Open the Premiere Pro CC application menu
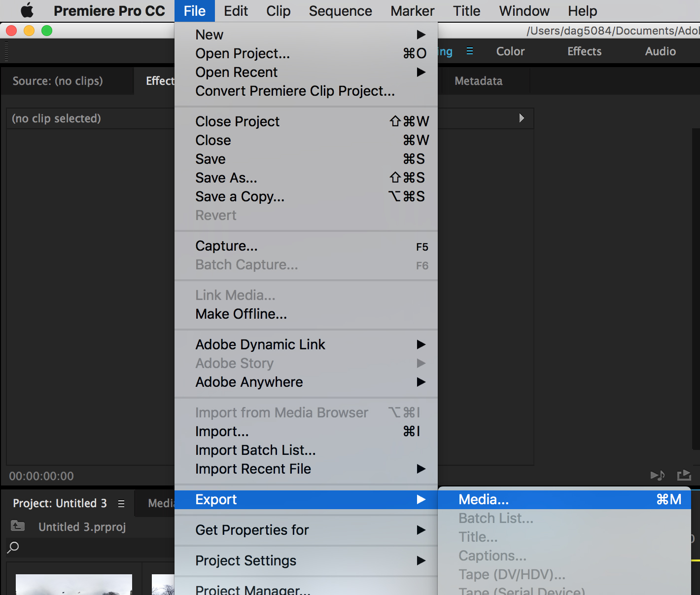 tap(109, 11)
